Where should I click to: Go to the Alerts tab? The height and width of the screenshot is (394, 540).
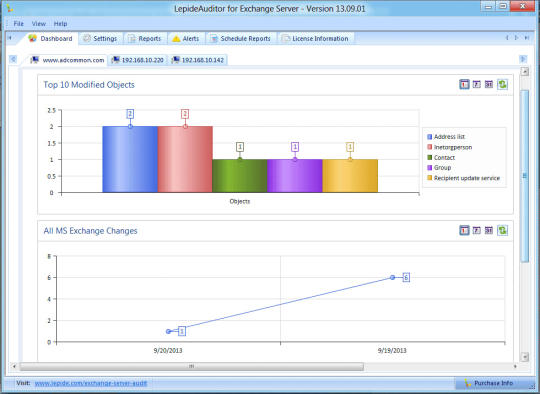tap(186, 39)
